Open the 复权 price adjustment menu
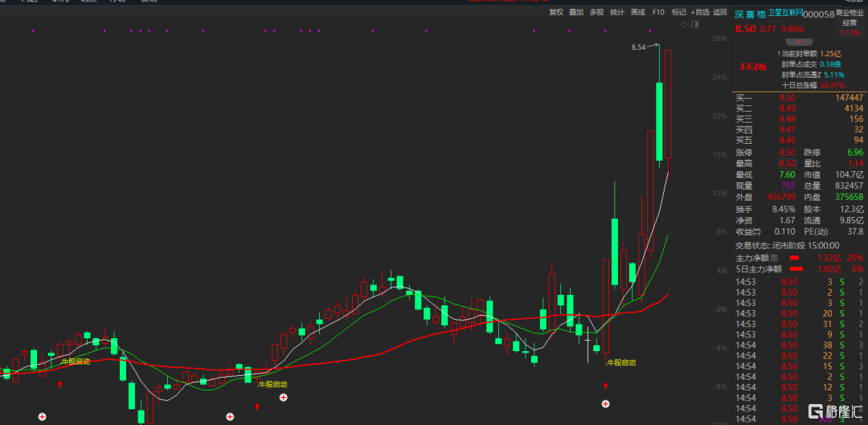 [x=556, y=12]
